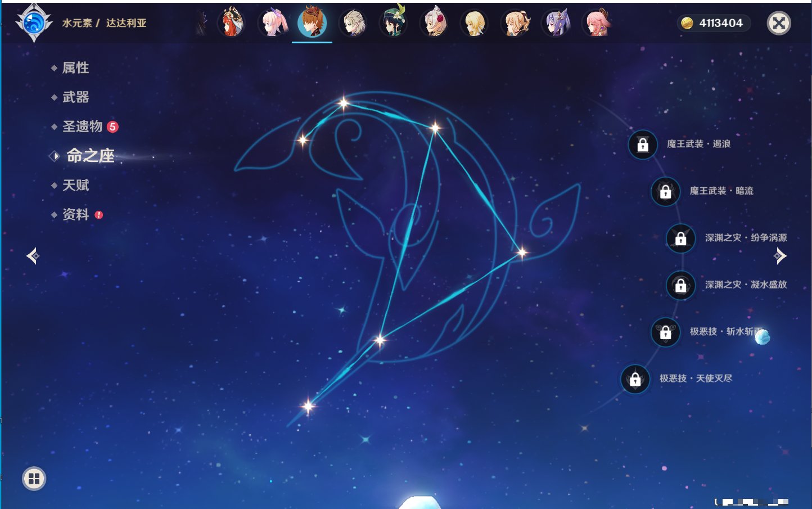Viewport: 812px width, 509px height.
Task: Go to next character with right arrow
Action: (780, 256)
